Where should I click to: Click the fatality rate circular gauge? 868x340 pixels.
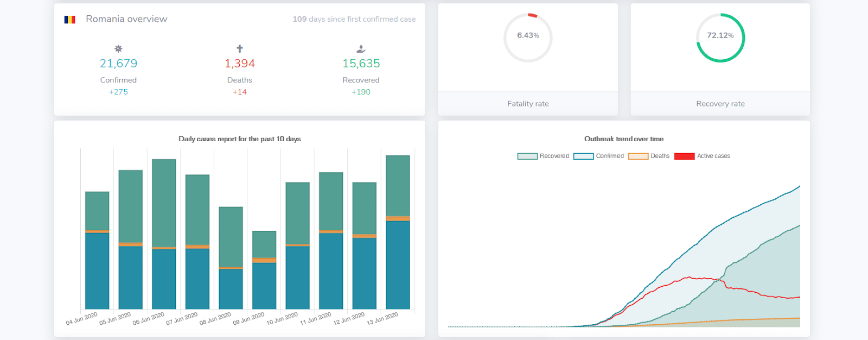pyautogui.click(x=528, y=37)
